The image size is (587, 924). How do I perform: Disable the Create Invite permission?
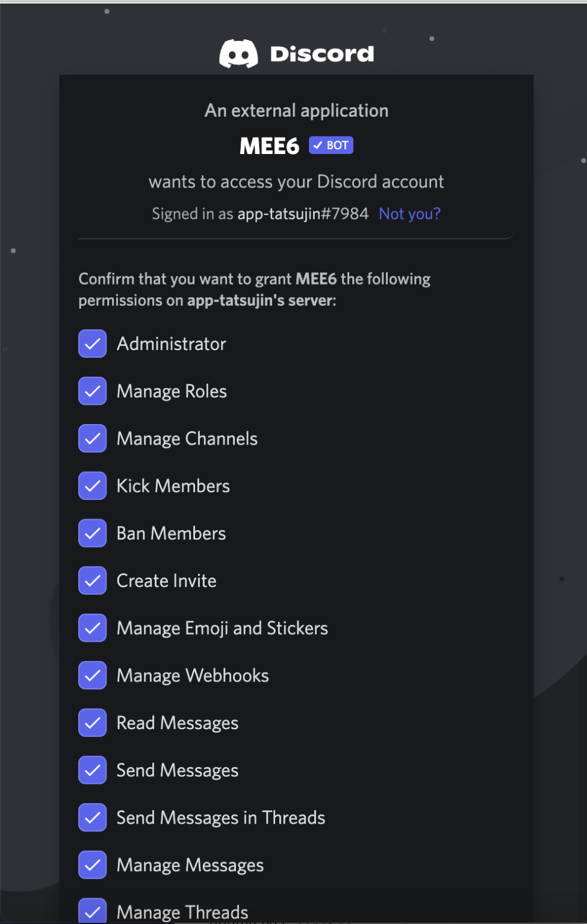[93, 581]
